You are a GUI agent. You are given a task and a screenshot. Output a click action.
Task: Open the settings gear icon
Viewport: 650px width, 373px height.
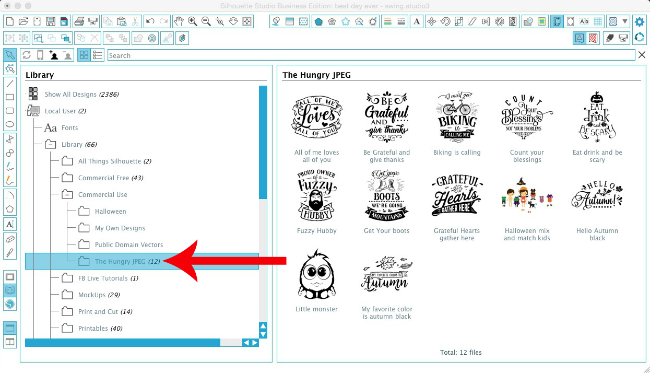(640, 22)
